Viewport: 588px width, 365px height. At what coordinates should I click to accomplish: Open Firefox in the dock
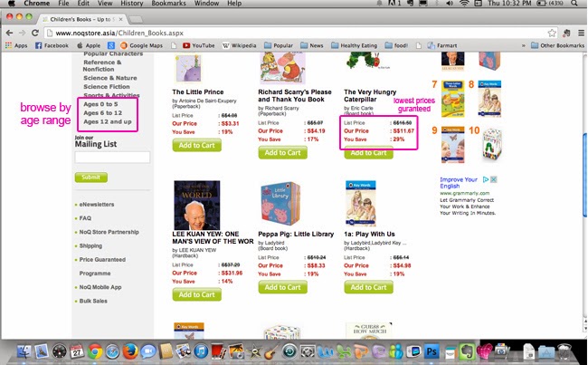pyautogui.click(x=130, y=351)
